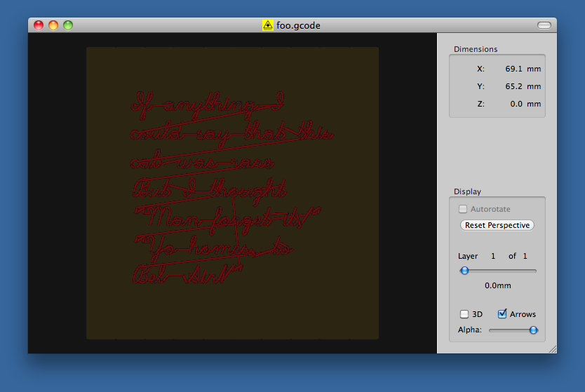Click the Layer slider handle
Screen dimensions: 585x392
464,271
